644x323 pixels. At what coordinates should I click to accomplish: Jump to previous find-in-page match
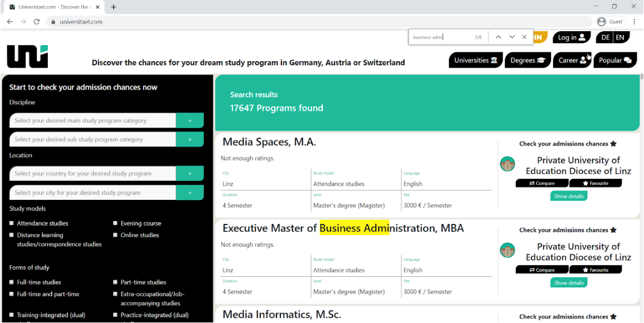click(498, 37)
